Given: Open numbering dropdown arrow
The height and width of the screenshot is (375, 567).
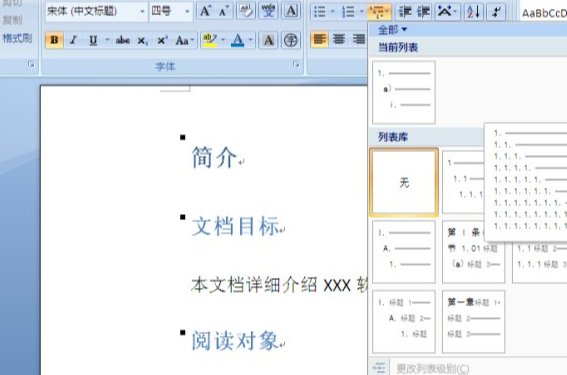Looking at the screenshot, I should [x=361, y=12].
